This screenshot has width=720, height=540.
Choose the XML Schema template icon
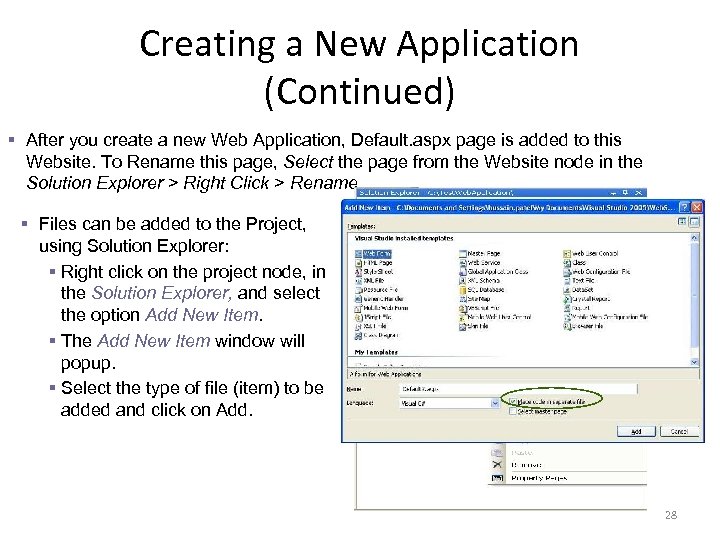pyautogui.click(x=463, y=281)
